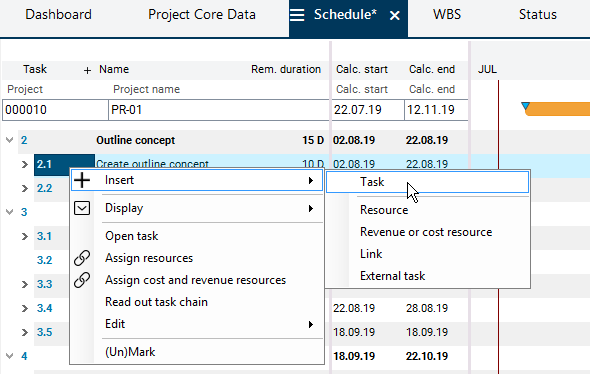The image size is (590, 374).
Task: Click the 15 D duration of Outline concept
Action: tap(313, 140)
